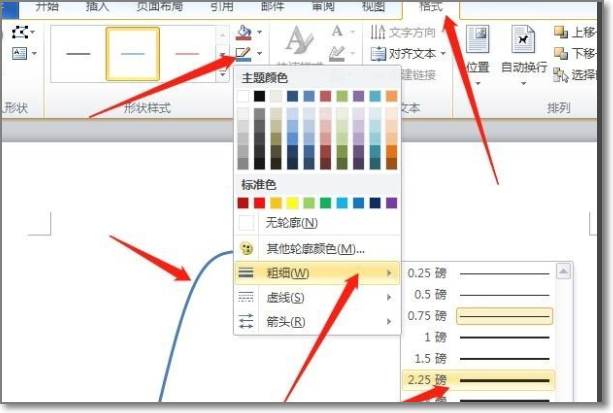Viewport: 613px width, 413px height.
Task: Pick the white theme color swatch
Action: tap(243, 96)
